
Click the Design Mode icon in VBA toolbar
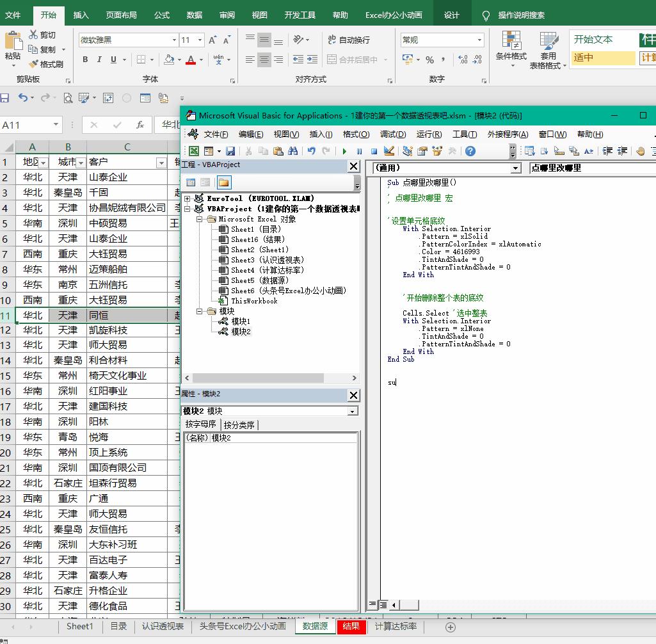coord(388,151)
